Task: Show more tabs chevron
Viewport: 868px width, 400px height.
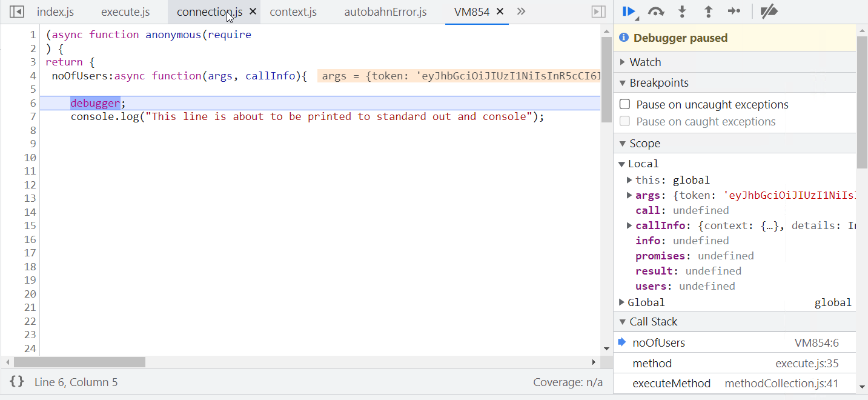Action: [x=521, y=12]
